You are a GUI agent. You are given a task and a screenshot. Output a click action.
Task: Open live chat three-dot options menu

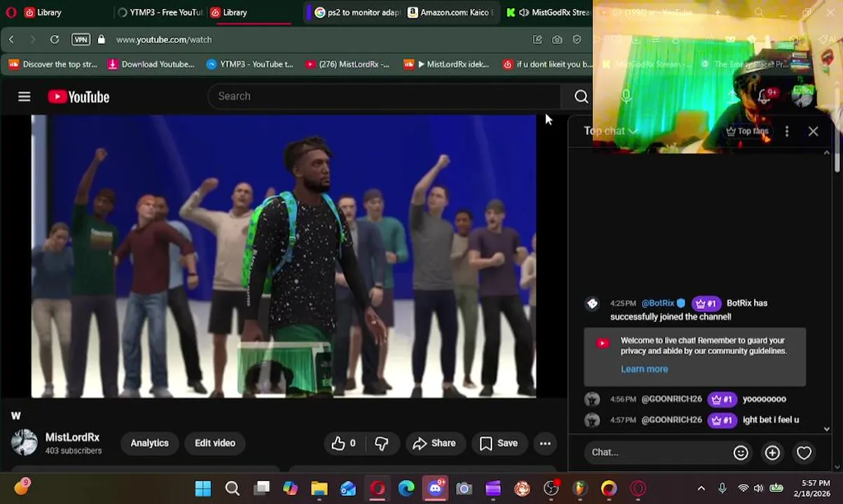click(787, 131)
